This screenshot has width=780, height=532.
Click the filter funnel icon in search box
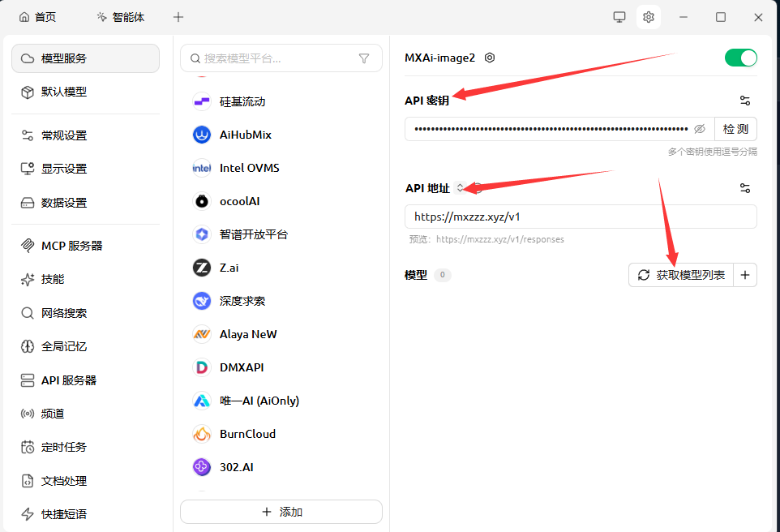[364, 58]
